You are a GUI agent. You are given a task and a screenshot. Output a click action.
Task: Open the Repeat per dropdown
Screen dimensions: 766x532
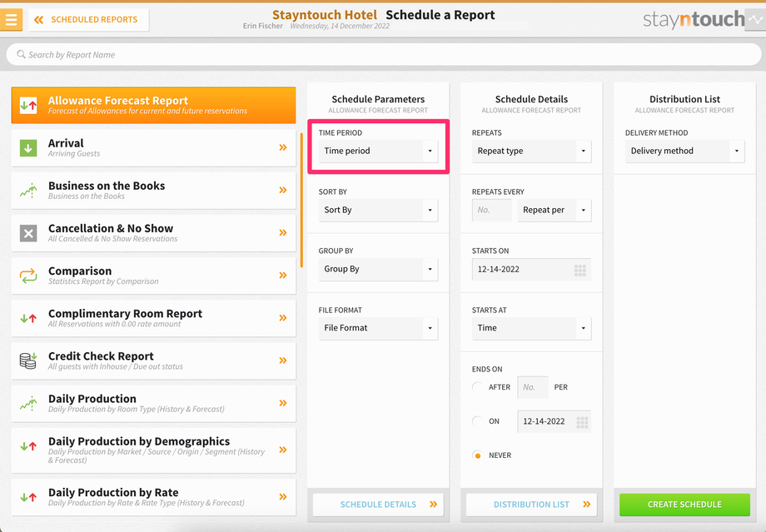555,210
